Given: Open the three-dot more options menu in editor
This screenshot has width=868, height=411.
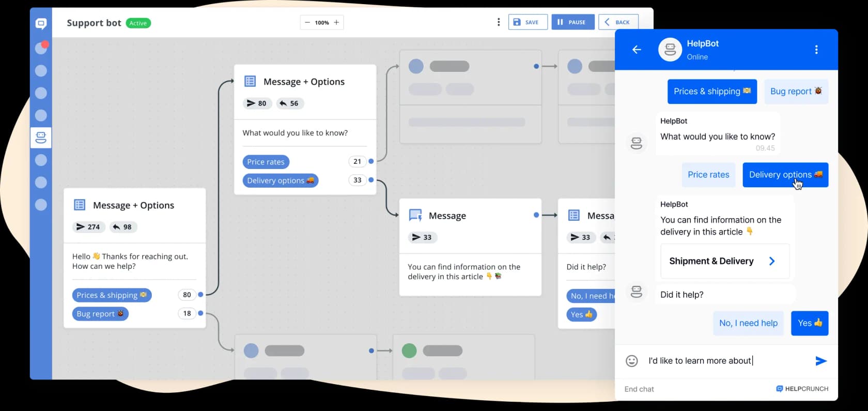Looking at the screenshot, I should pos(498,22).
